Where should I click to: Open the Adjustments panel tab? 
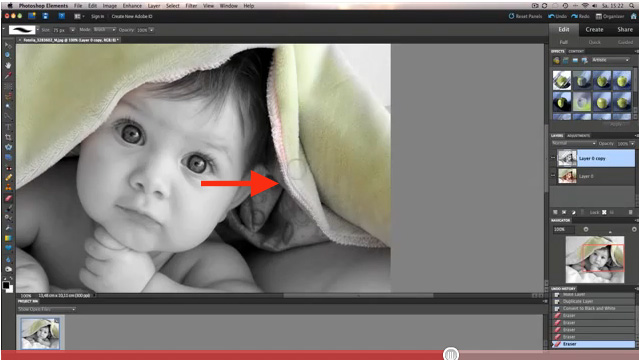(578, 136)
